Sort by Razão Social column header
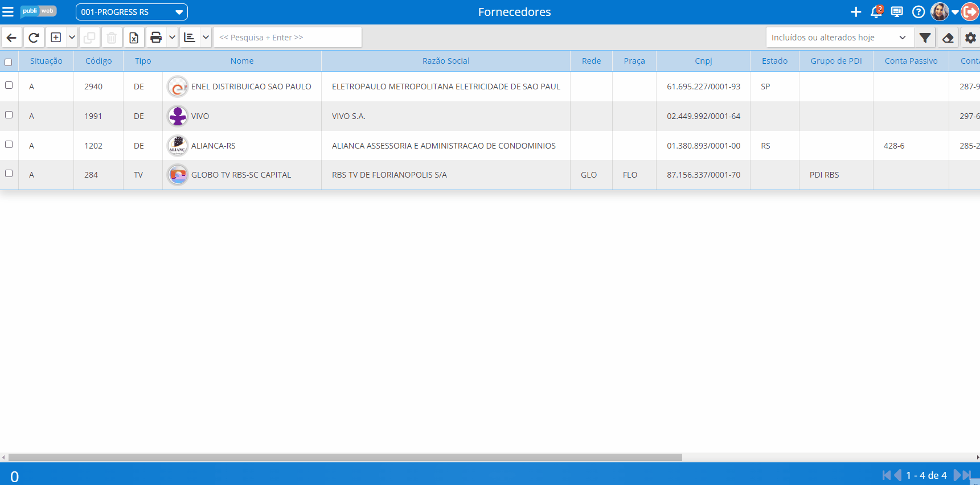980x485 pixels. click(x=446, y=61)
